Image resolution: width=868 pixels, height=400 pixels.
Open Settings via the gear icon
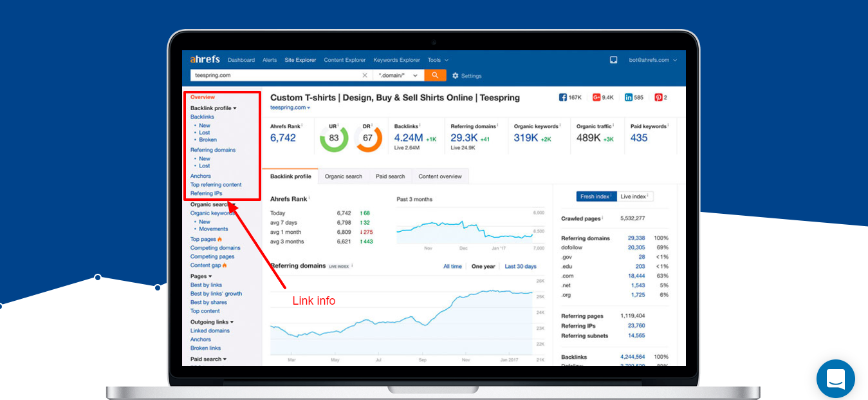456,76
